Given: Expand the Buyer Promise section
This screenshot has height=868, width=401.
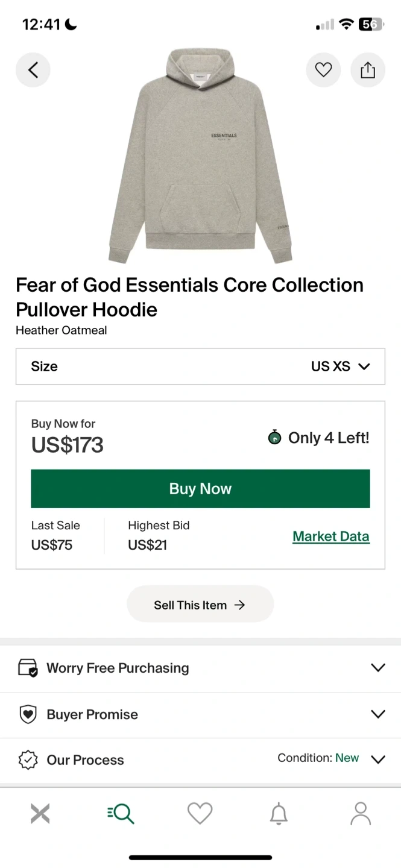Looking at the screenshot, I should point(200,714).
